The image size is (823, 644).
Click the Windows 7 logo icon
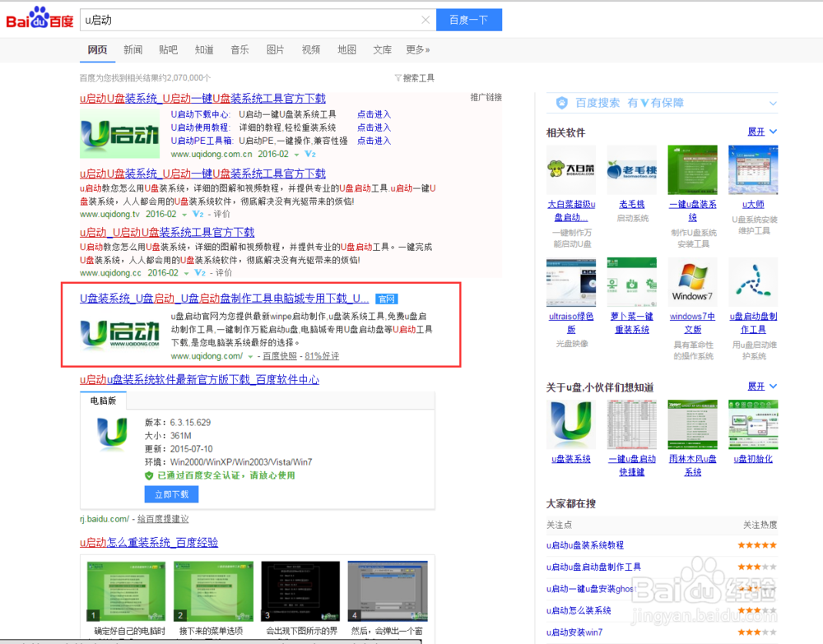tap(692, 282)
